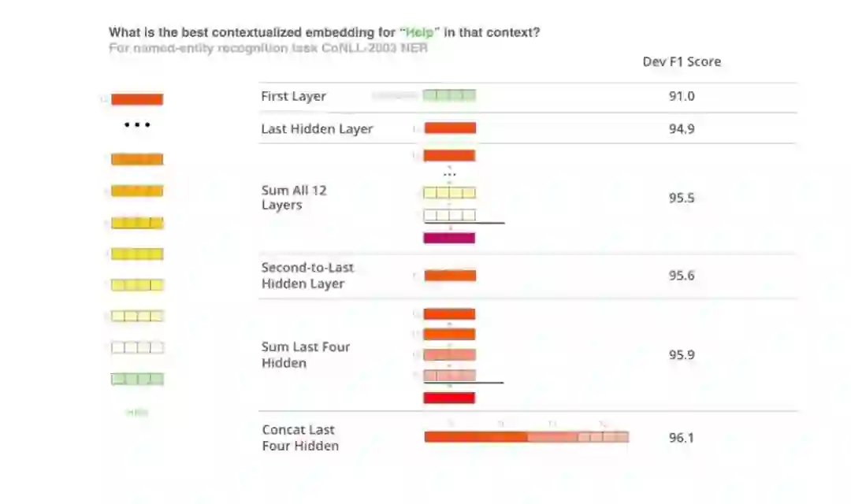Screen dimensions: 851x504
Task: Click the "Dev F1 Score" column header
Action: pos(682,61)
